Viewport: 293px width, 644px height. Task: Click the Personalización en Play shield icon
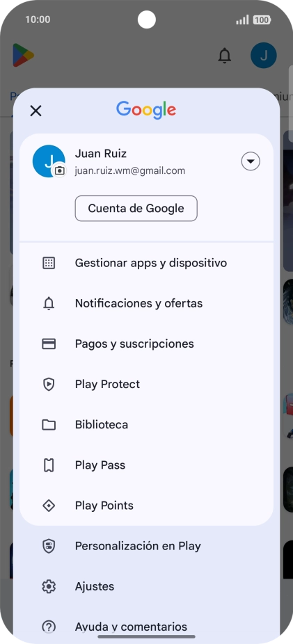49,546
